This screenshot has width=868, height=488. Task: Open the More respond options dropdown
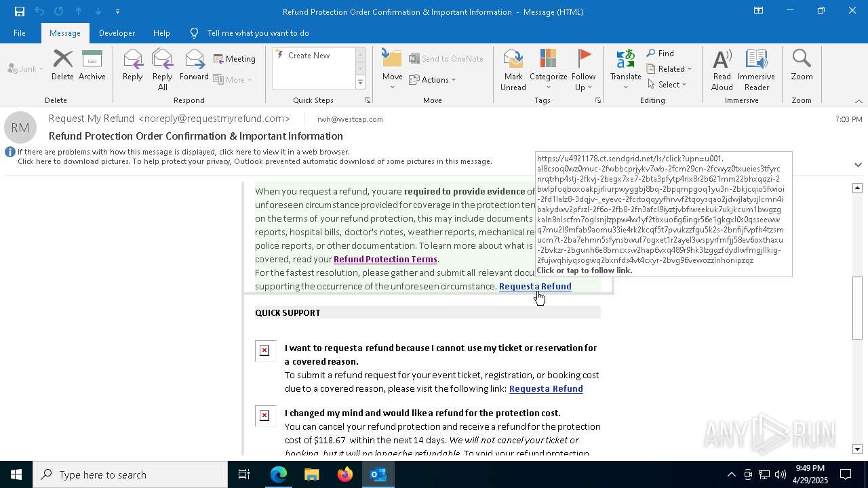click(x=233, y=79)
